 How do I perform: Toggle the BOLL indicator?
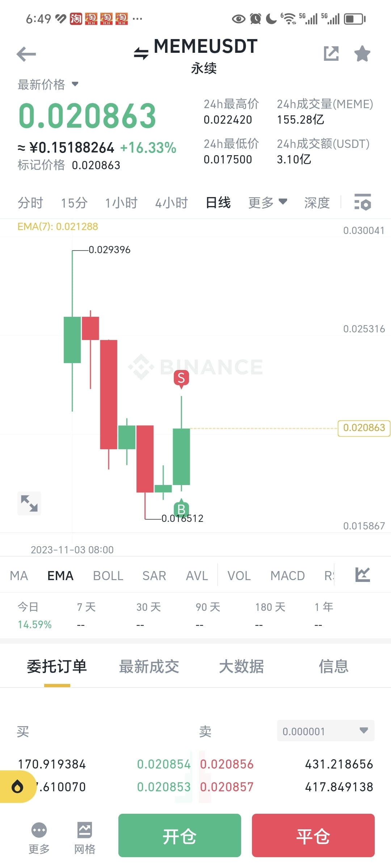pyautogui.click(x=108, y=575)
